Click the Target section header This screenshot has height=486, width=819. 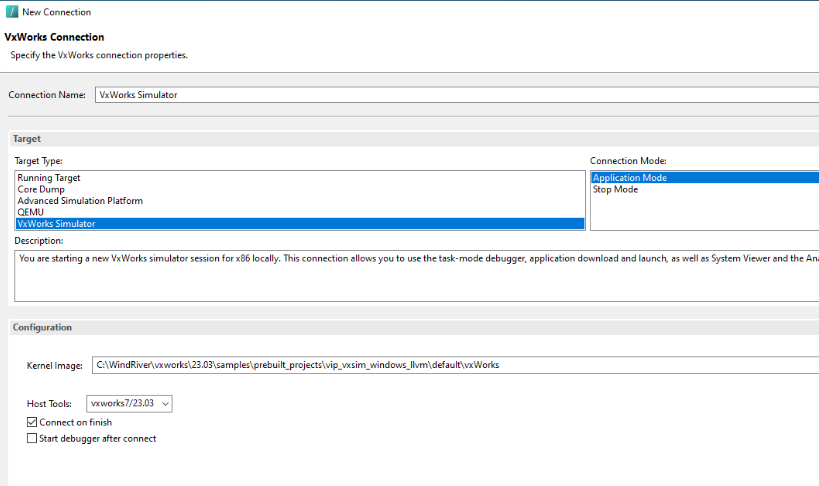pyautogui.click(x=27, y=139)
